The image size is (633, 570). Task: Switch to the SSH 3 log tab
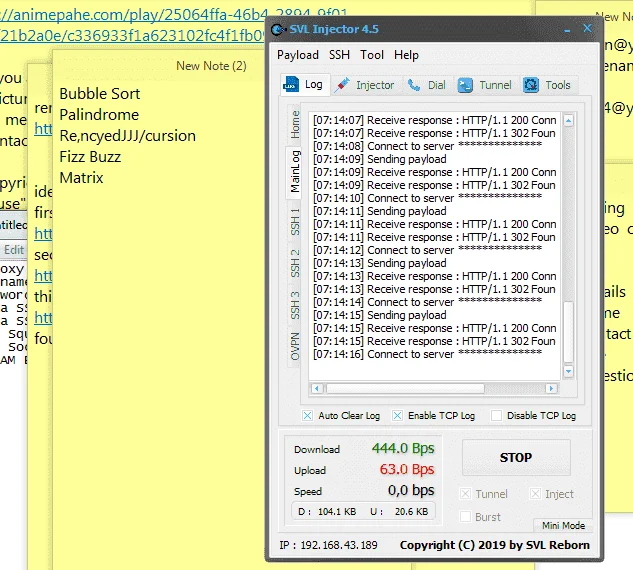(295, 305)
